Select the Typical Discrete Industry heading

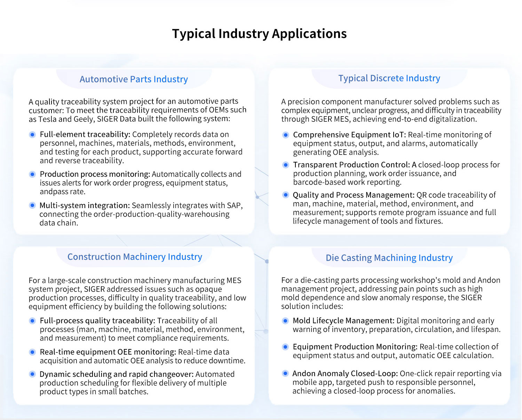pyautogui.click(x=389, y=78)
